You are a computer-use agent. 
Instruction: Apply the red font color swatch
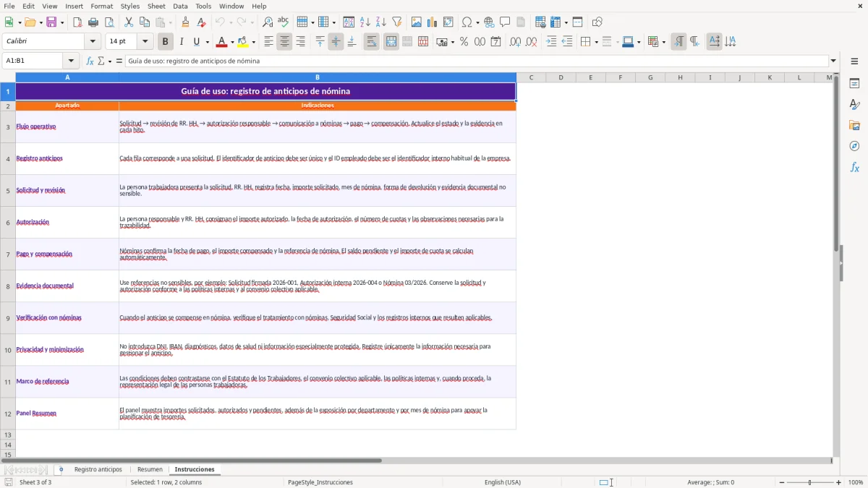[221, 42]
